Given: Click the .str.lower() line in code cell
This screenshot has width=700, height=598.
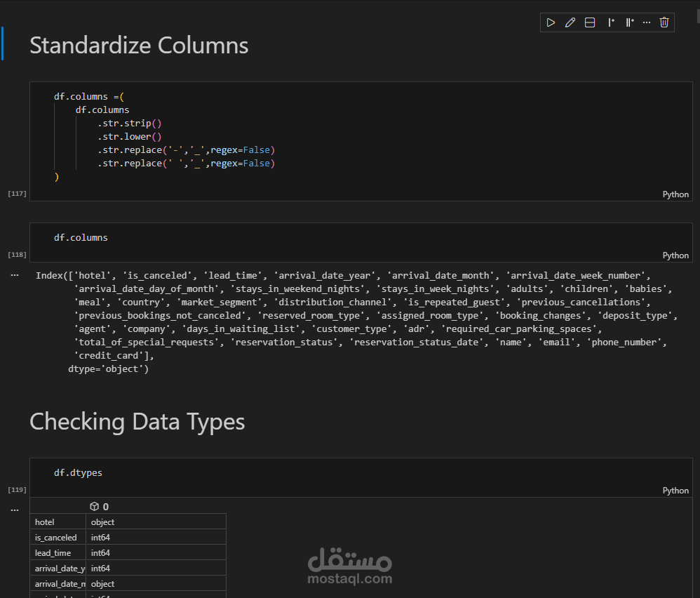Looking at the screenshot, I should (130, 137).
